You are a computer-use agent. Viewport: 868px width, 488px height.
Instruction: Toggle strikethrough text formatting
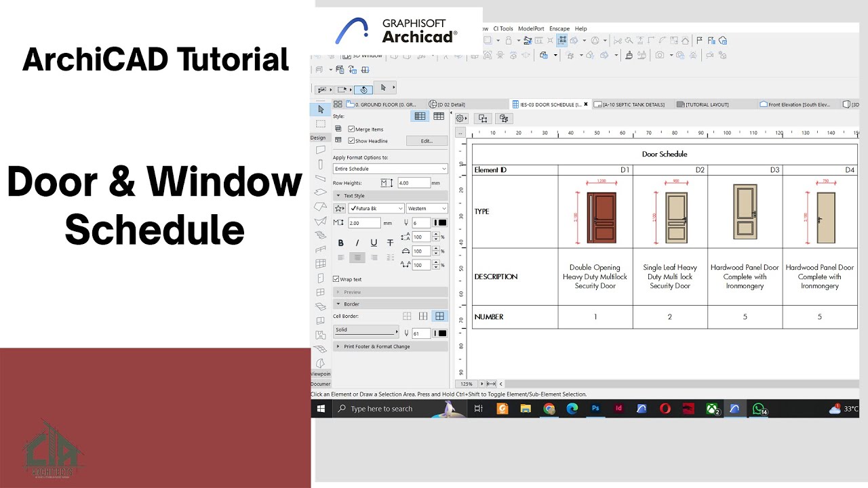point(390,243)
